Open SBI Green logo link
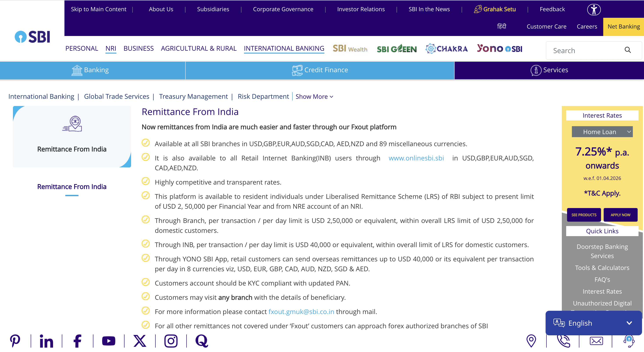The image size is (644, 352). (397, 48)
